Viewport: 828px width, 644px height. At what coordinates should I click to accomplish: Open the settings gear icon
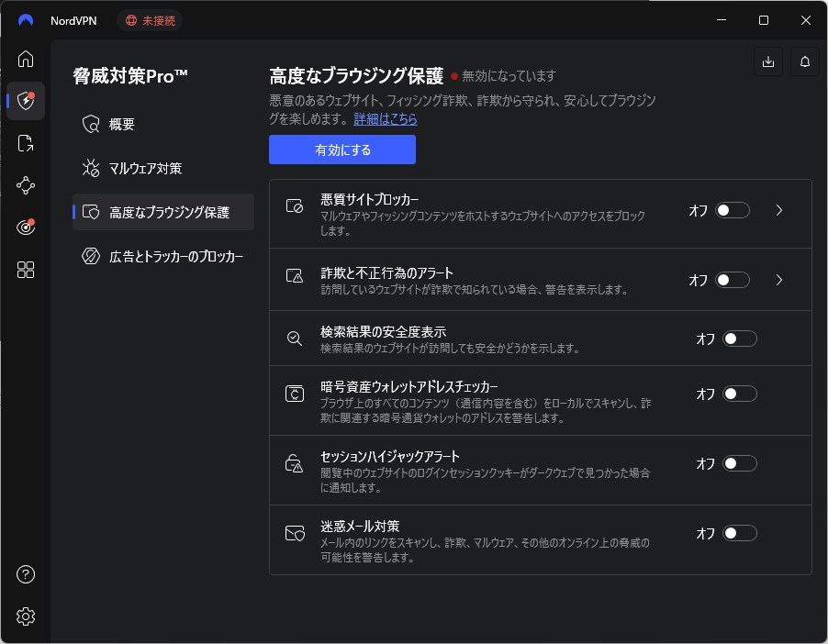[26, 616]
